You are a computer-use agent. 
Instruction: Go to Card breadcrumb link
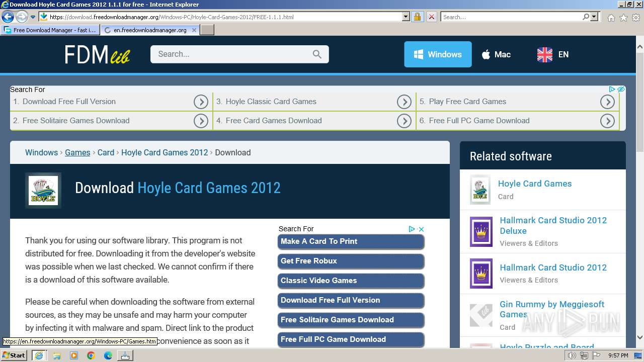[106, 152]
